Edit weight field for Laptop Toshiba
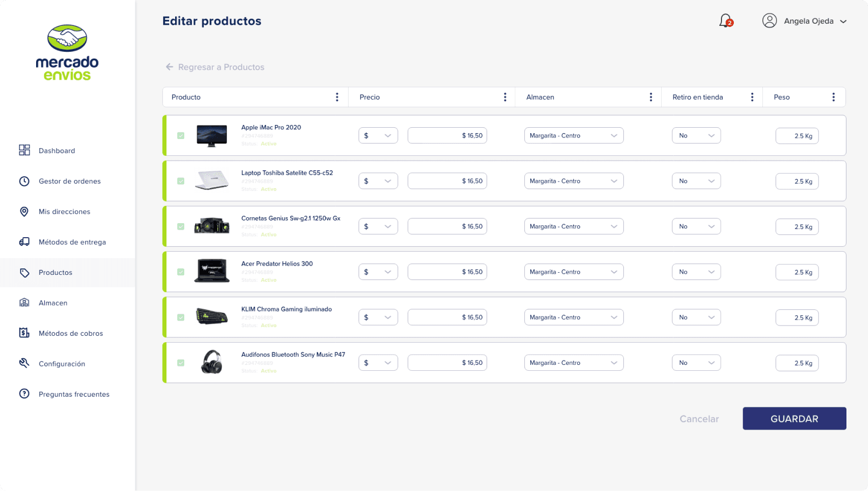Image resolution: width=868 pixels, height=491 pixels. [797, 181]
